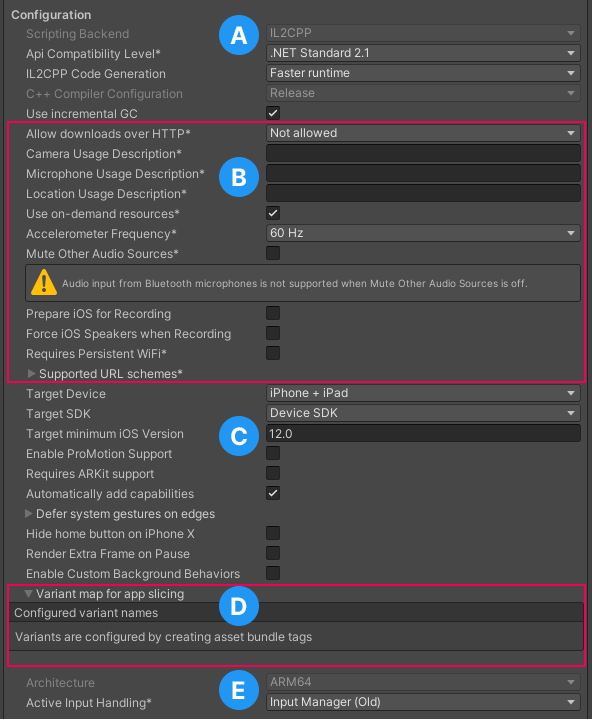
Task: Check Prepare iOS for Recording
Action: tap(273, 313)
